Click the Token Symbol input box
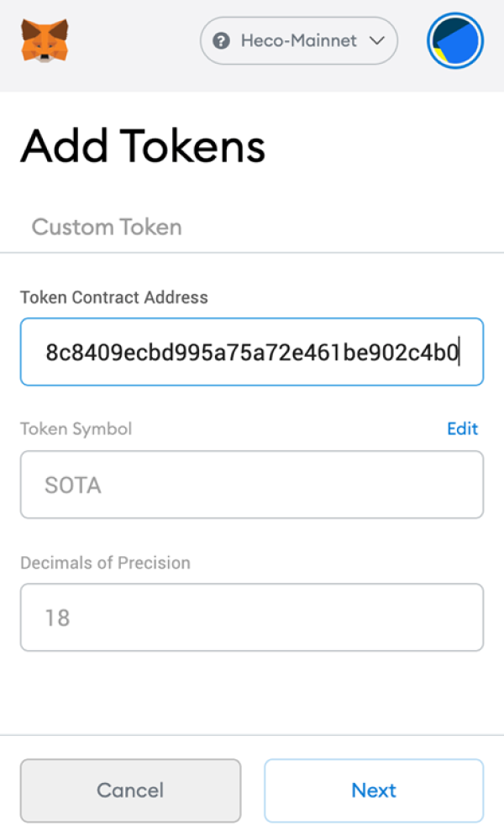 pyautogui.click(x=252, y=485)
